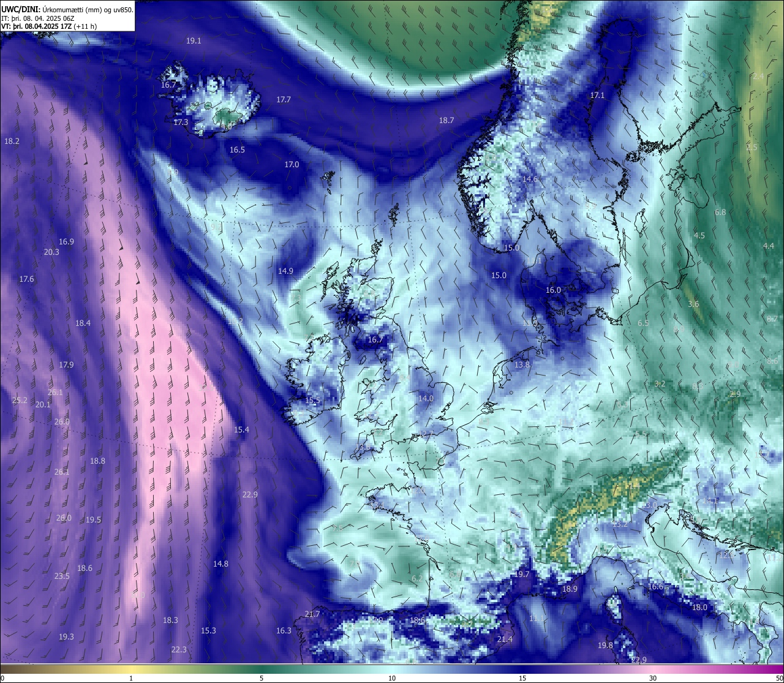Click the IT initial time line 06Z
The image size is (784, 683).
tap(38, 18)
